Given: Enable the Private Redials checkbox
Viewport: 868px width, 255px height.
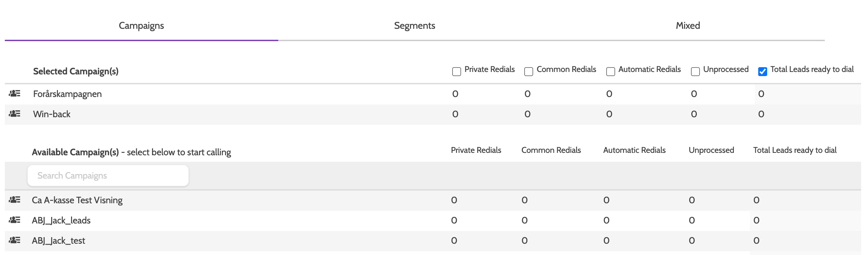Looking at the screenshot, I should coord(456,71).
